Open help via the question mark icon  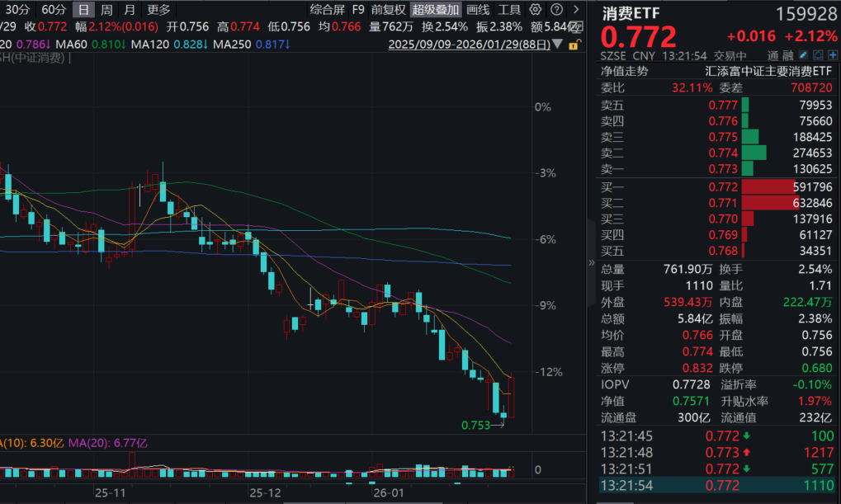pyautogui.click(x=556, y=10)
